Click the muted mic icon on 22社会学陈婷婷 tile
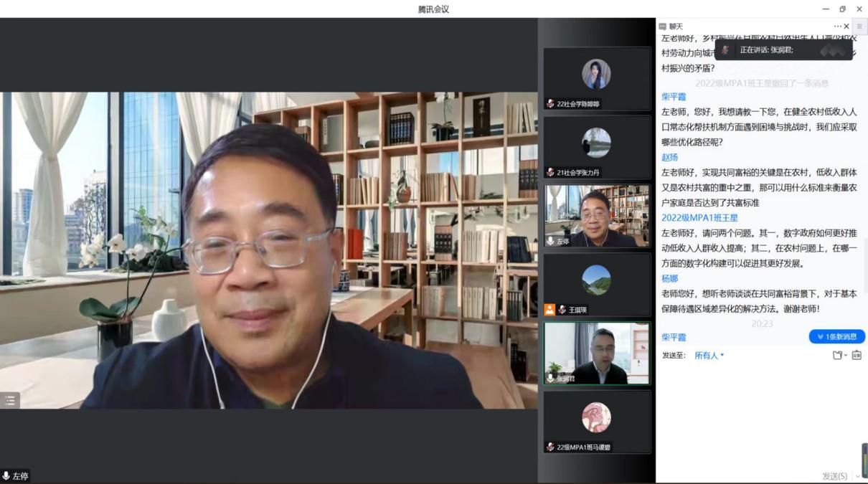Viewport: 868px width, 484px height. pyautogui.click(x=550, y=104)
